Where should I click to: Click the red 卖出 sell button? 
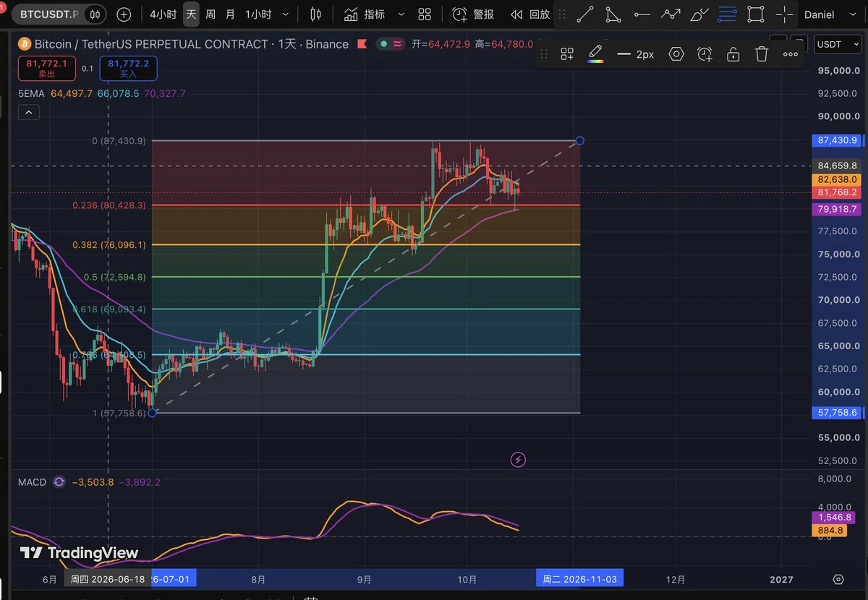click(x=46, y=69)
